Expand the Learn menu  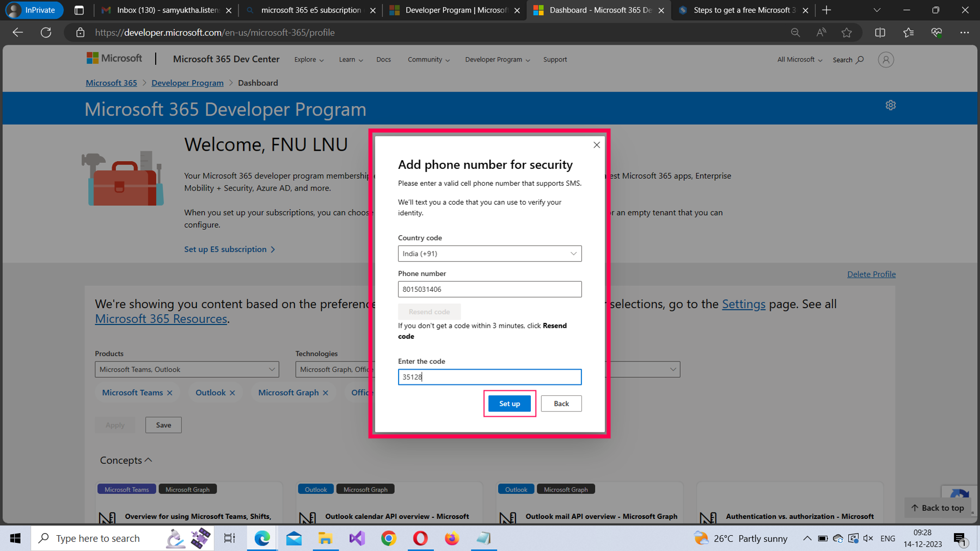[x=351, y=60]
